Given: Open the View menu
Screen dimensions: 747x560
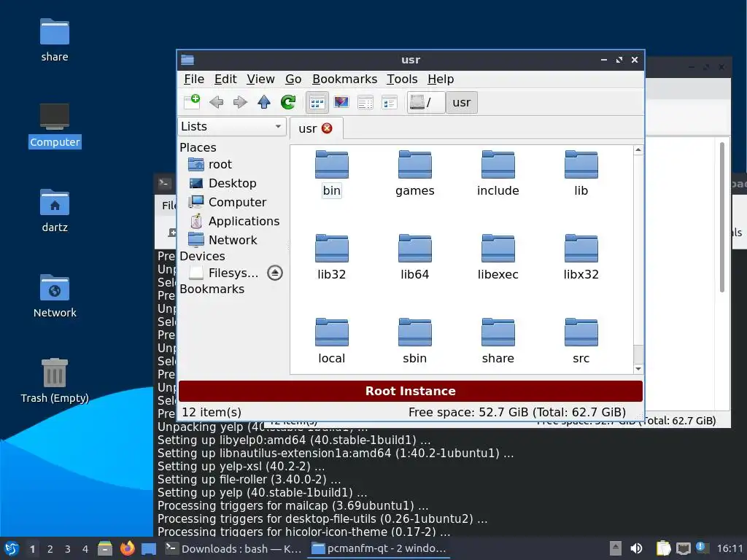Looking at the screenshot, I should click(x=260, y=79).
